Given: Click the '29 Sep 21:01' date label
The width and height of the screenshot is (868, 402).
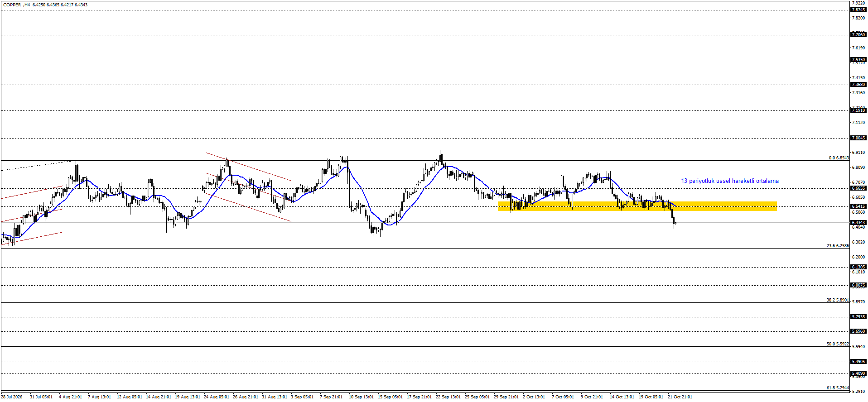Looking at the screenshot, I should click(506, 397).
